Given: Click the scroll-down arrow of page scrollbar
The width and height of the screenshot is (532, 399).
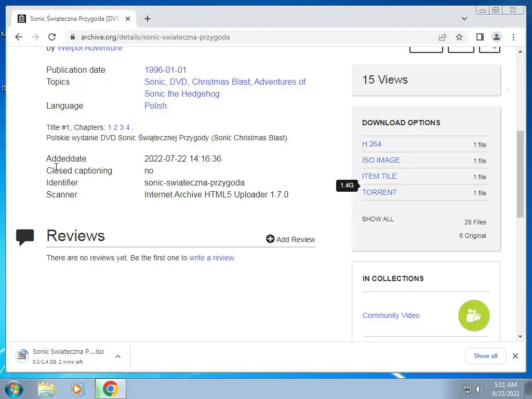Looking at the screenshot, I should (x=520, y=337).
